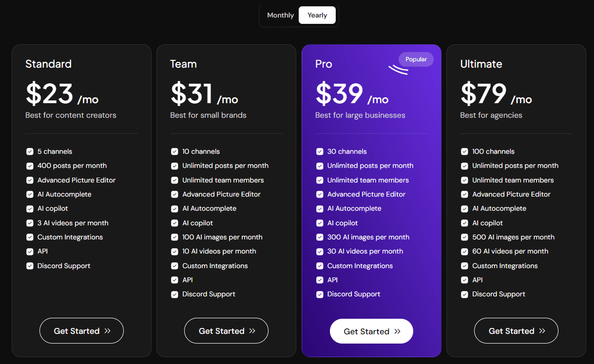Viewport: 594px width, 364px height.
Task: Toggle the Unlimited team members checkbox in Pro
Action: pyautogui.click(x=320, y=180)
